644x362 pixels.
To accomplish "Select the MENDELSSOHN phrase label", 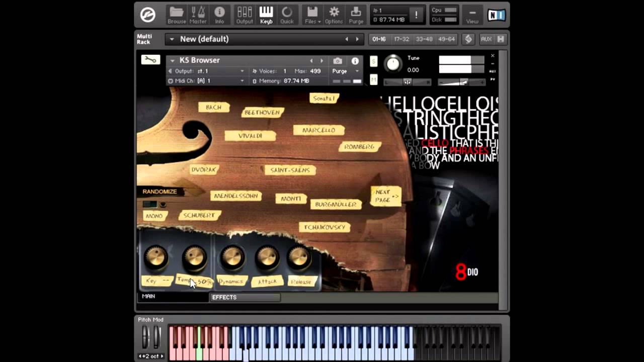I will (x=236, y=196).
